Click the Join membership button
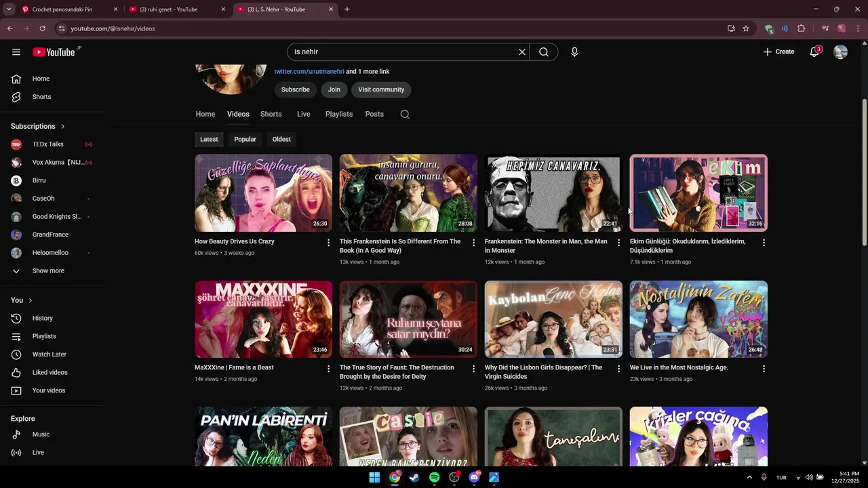The width and height of the screenshot is (868, 488). click(334, 89)
